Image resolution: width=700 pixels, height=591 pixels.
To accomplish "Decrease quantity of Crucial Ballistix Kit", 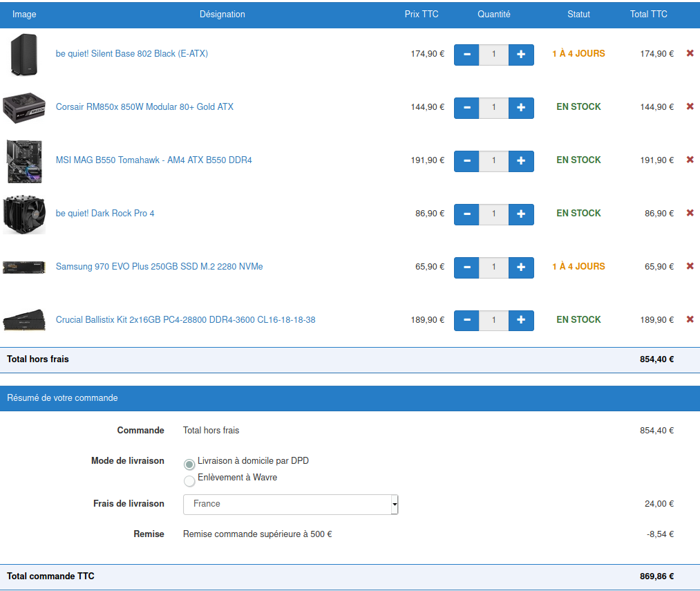I will tap(466, 320).
